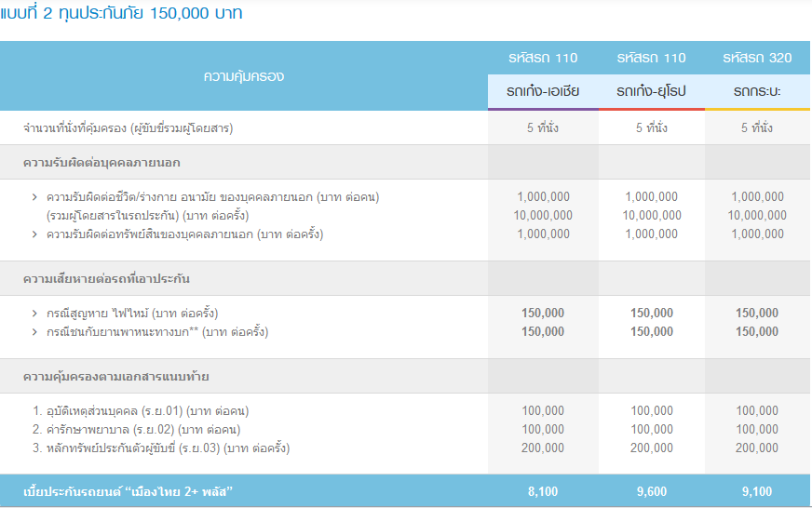This screenshot has width=812, height=508.
Task: Click the ความคุ้มครอง table header
Action: pos(244,76)
